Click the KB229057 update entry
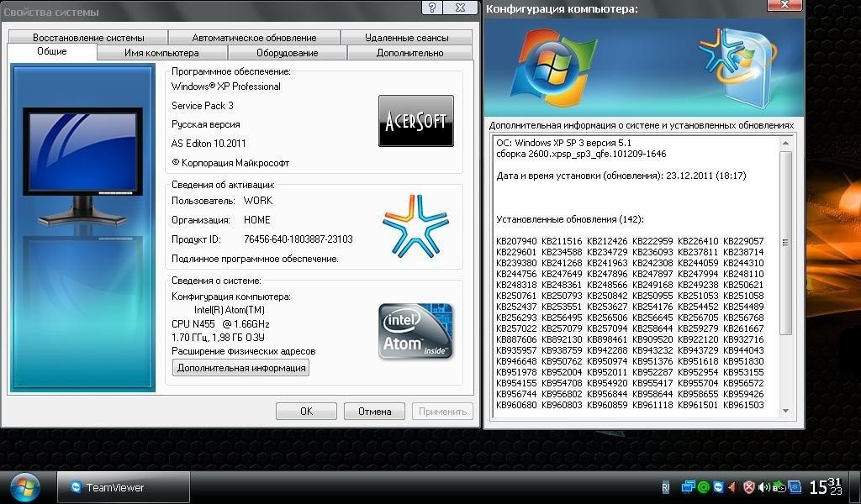This screenshot has width=861, height=504. point(743,241)
